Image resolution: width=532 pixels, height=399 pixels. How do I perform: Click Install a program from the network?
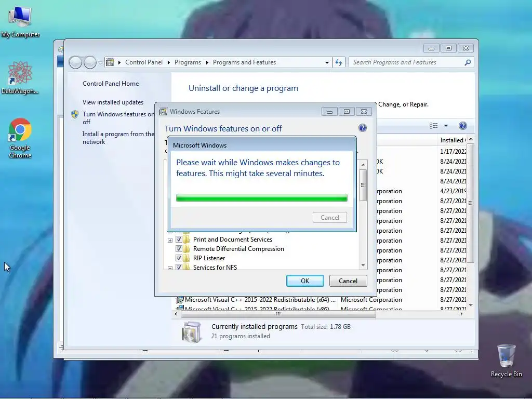pos(118,138)
